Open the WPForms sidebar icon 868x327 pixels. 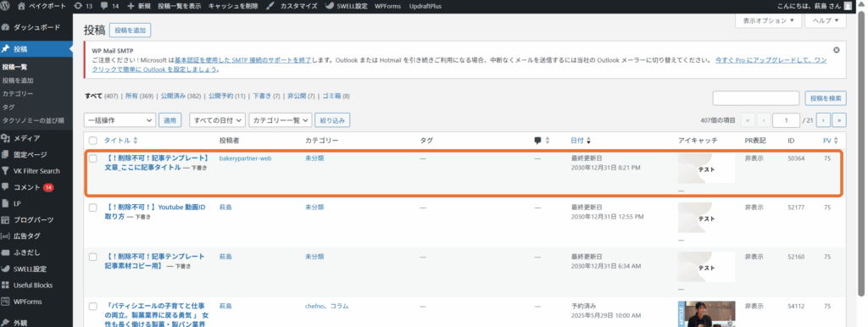coord(6,302)
